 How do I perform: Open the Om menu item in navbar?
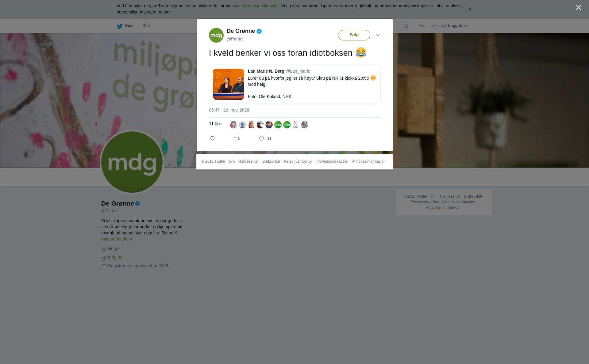pyautogui.click(x=147, y=26)
